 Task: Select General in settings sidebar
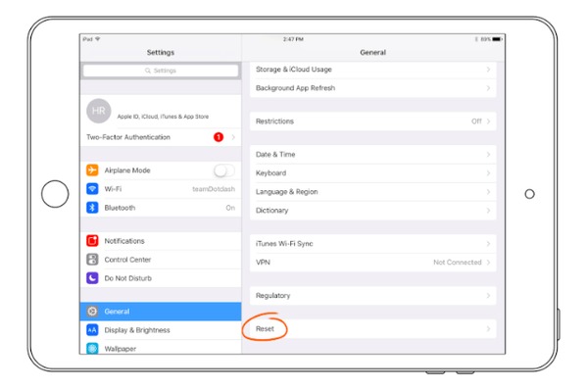point(161,312)
